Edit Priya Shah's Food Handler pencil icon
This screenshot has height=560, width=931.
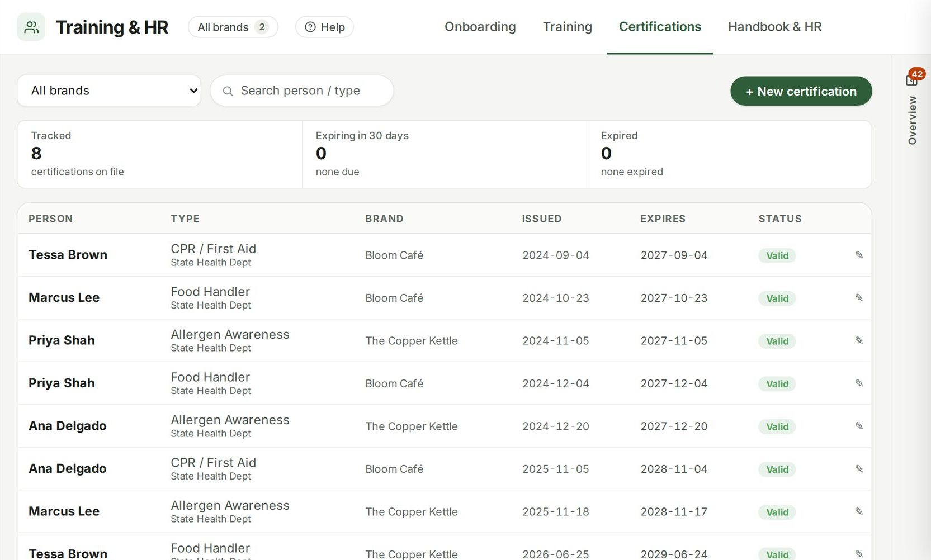pyautogui.click(x=859, y=383)
